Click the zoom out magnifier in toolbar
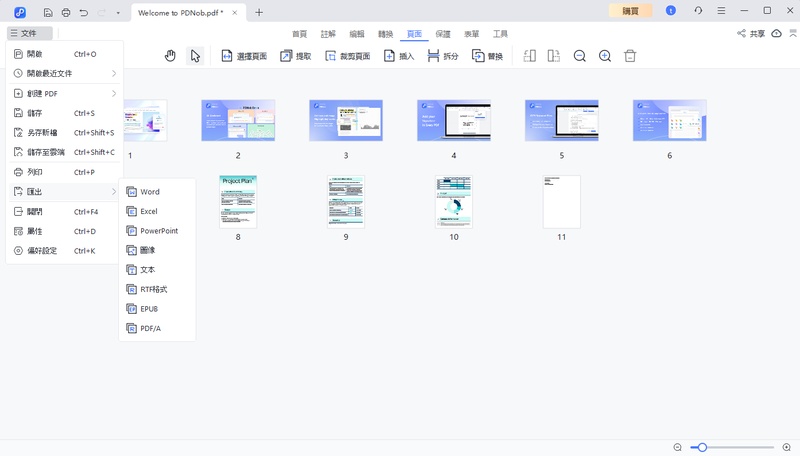Image resolution: width=800 pixels, height=456 pixels. 580,56
